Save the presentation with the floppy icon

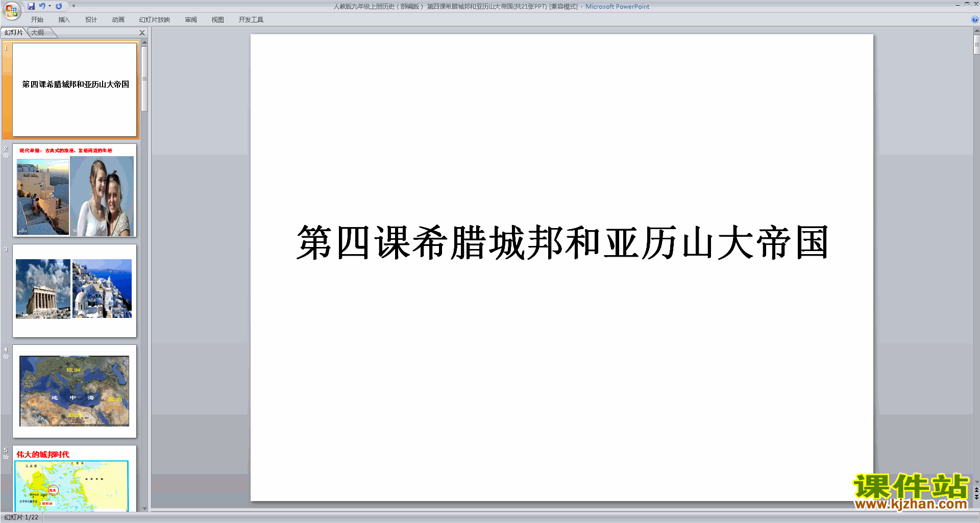tap(31, 6)
